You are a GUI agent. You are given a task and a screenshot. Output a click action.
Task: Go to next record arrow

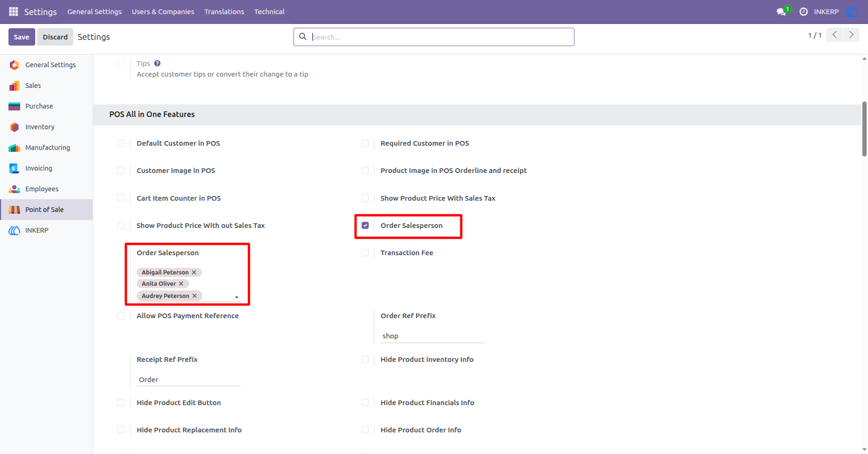pos(851,35)
